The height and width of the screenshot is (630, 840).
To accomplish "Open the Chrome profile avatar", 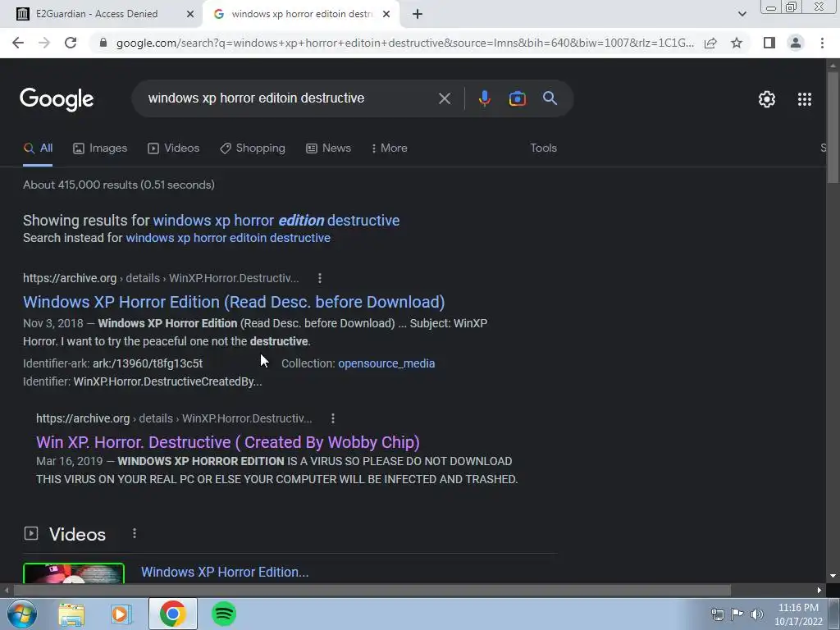I will pyautogui.click(x=796, y=43).
